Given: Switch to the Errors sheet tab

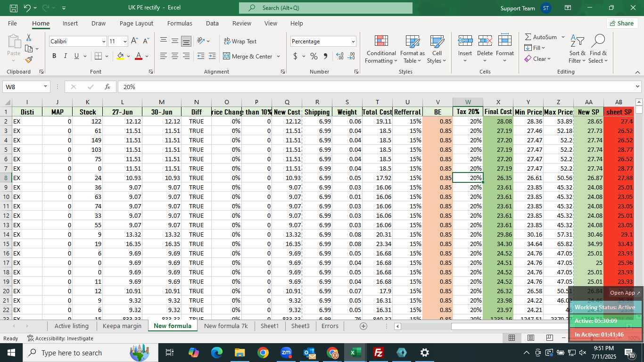Looking at the screenshot, I should [330, 326].
